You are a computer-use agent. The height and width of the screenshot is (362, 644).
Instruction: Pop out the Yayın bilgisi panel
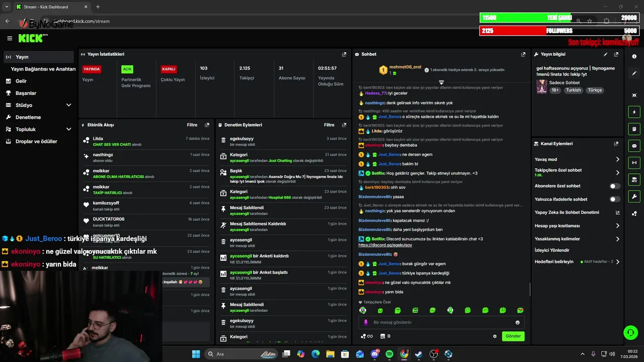(616, 54)
